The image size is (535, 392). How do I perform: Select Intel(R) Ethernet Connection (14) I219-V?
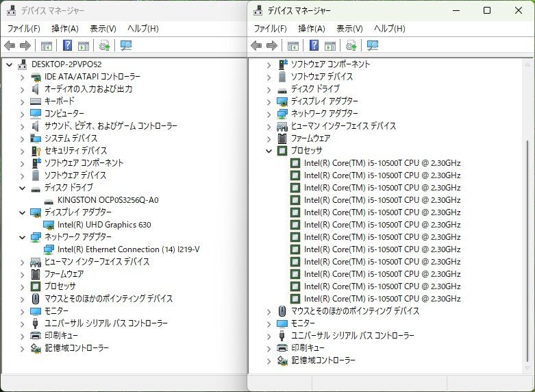pyautogui.click(x=128, y=249)
